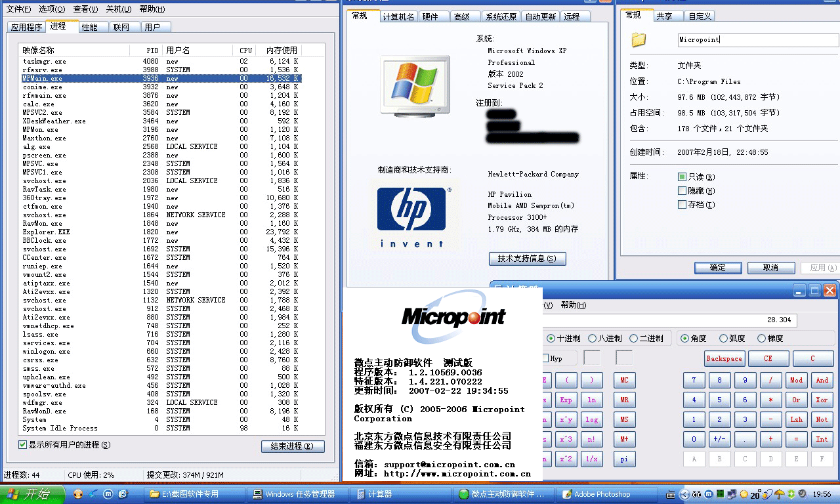This screenshot has height=504, width=840.
Task: Expand hidden system tray icons arrow
Action: point(685,494)
